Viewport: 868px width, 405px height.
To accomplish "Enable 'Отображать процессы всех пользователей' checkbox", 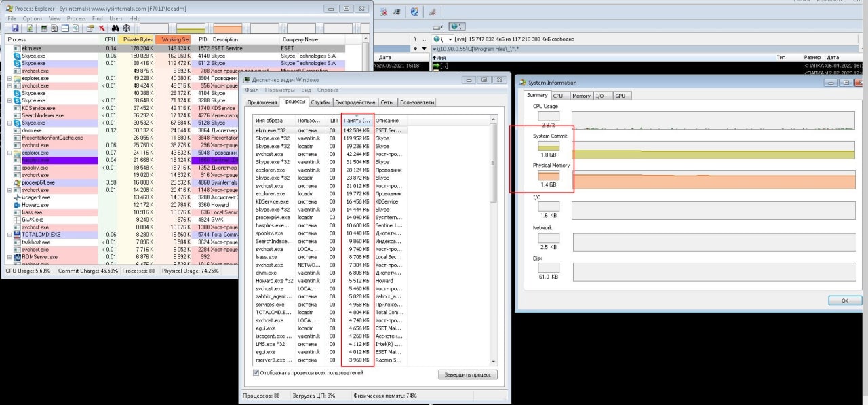I will click(256, 373).
